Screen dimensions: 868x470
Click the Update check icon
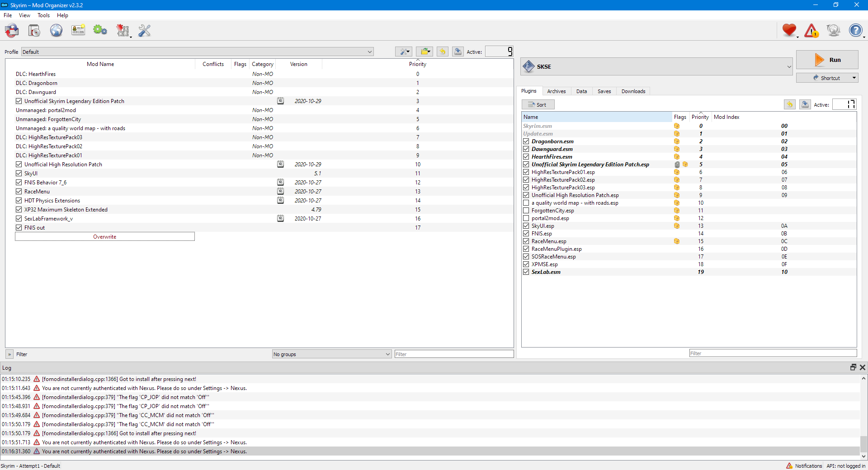(x=833, y=30)
